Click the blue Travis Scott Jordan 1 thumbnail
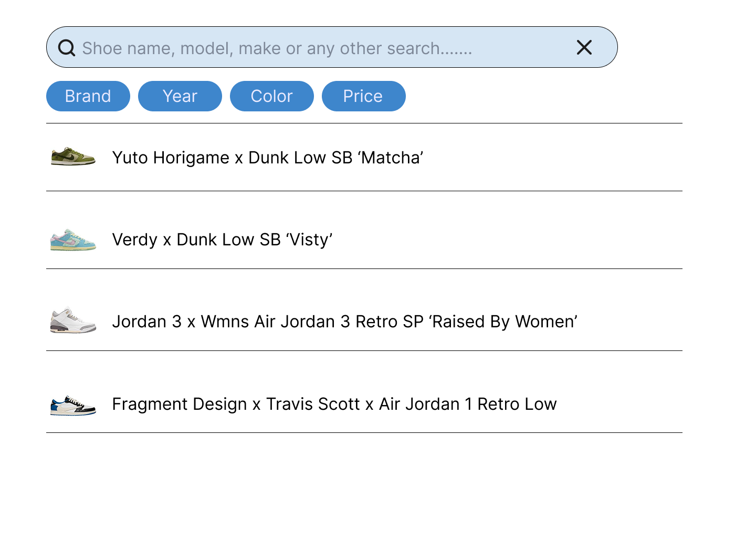Viewport: 756px width, 538px height. (73, 405)
